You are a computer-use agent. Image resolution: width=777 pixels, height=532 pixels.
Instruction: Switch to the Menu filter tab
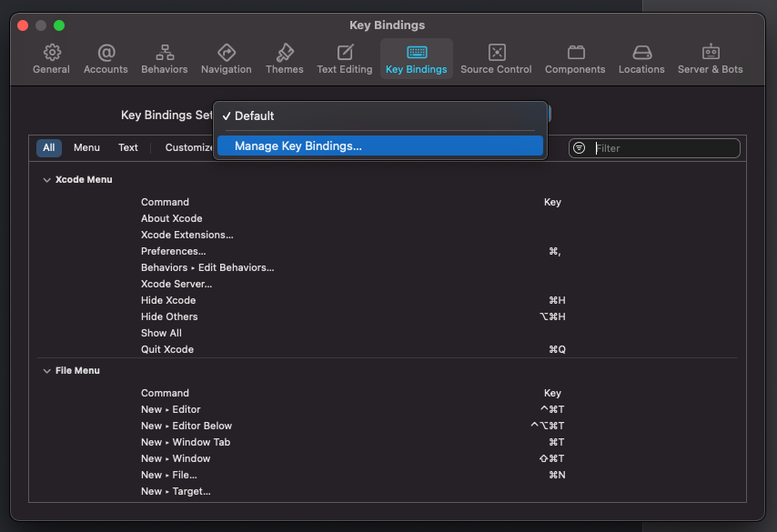[x=86, y=147]
